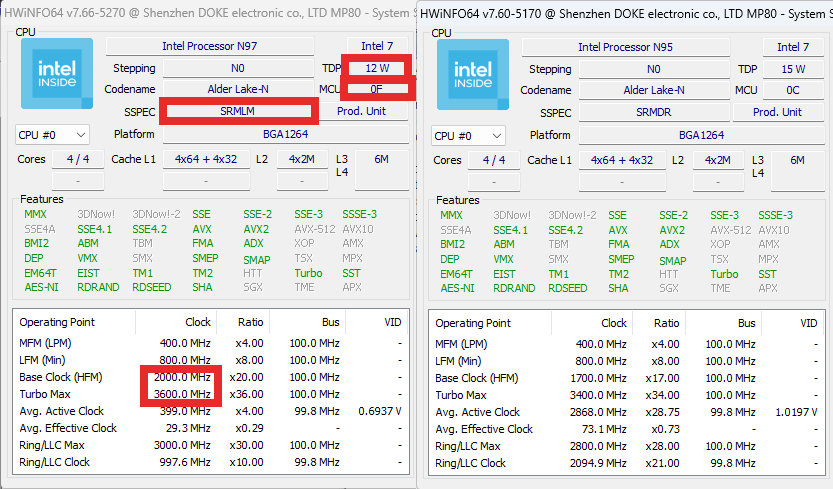This screenshot has width=833, height=489.
Task: Click the 3400.0 MHz Turbo Max clock value
Action: pos(598,395)
